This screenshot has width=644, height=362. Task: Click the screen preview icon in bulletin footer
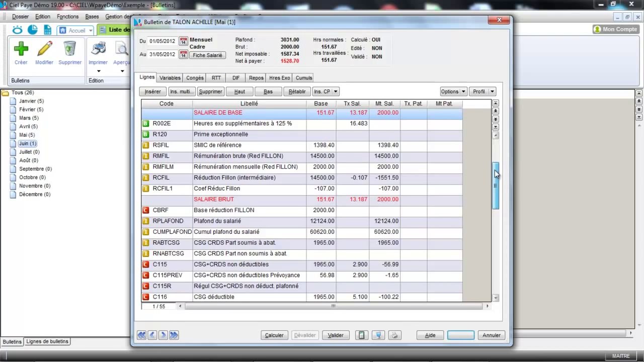click(x=378, y=335)
